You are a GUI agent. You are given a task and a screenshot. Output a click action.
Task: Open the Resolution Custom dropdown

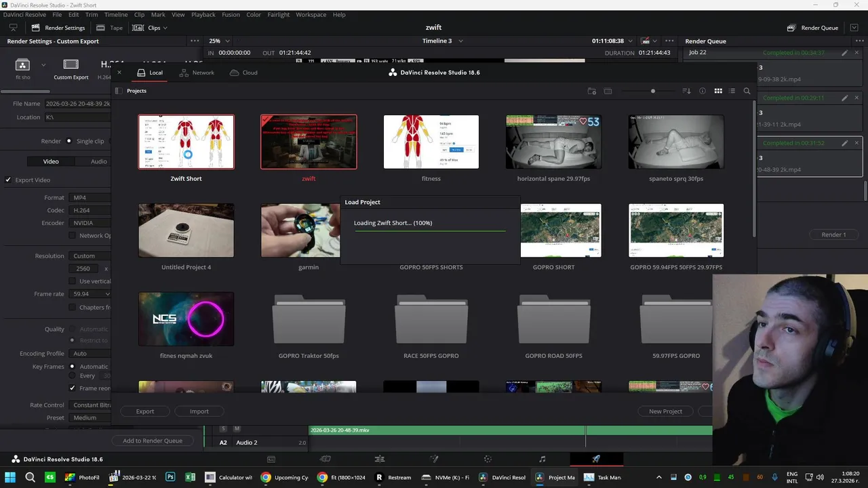pos(90,256)
